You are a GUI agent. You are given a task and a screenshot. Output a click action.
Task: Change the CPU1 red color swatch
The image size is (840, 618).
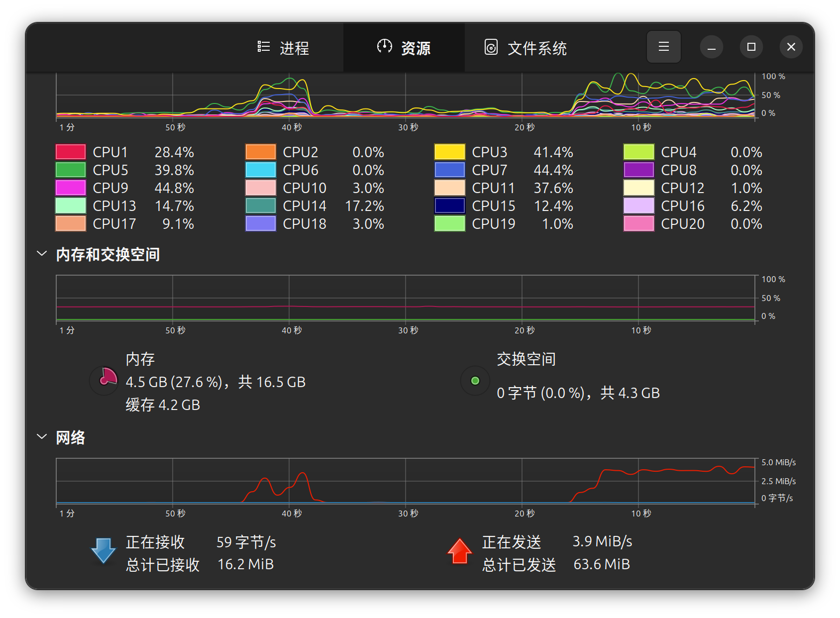pos(71,152)
